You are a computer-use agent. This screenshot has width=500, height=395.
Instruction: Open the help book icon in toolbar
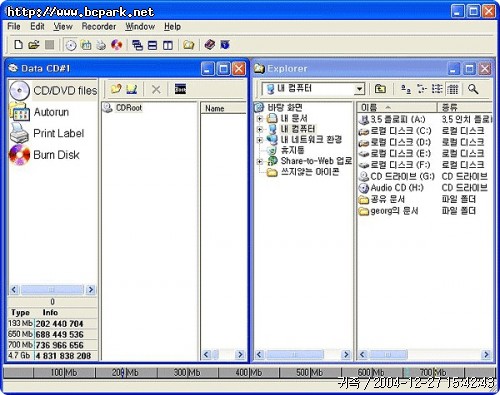[x=210, y=44]
